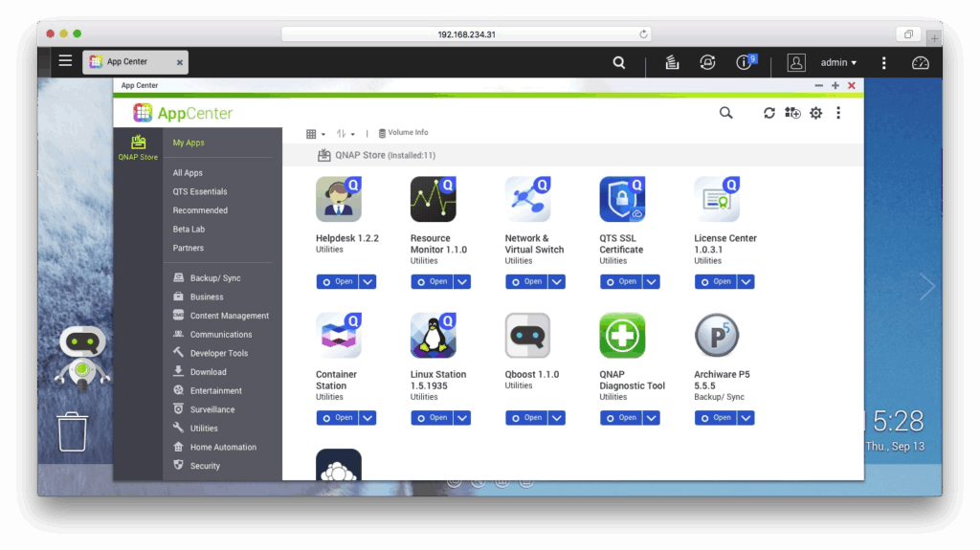Image resolution: width=980 pixels, height=550 pixels.
Task: Open App Center settings gear
Action: [815, 113]
